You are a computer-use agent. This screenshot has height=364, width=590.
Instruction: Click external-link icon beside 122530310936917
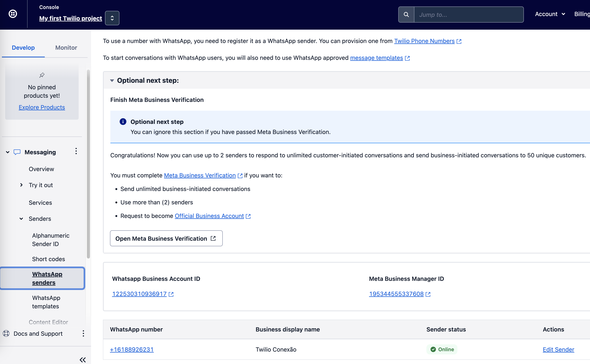(x=171, y=294)
